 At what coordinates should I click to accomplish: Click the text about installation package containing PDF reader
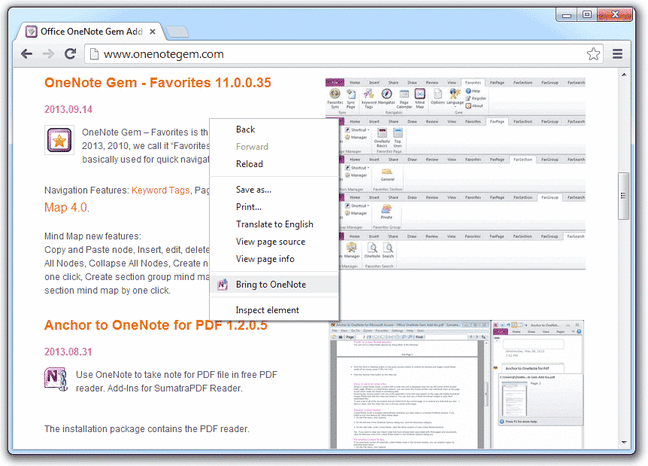point(147,429)
